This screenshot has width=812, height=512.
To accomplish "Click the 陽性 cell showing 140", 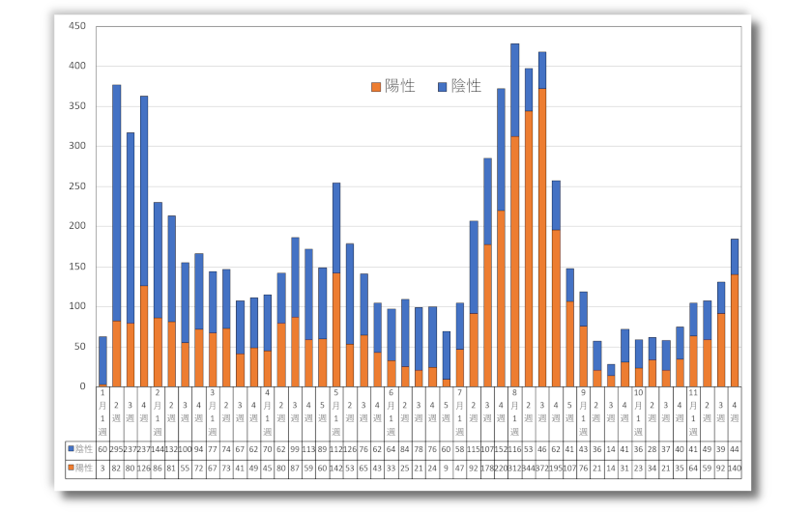I will point(735,469).
